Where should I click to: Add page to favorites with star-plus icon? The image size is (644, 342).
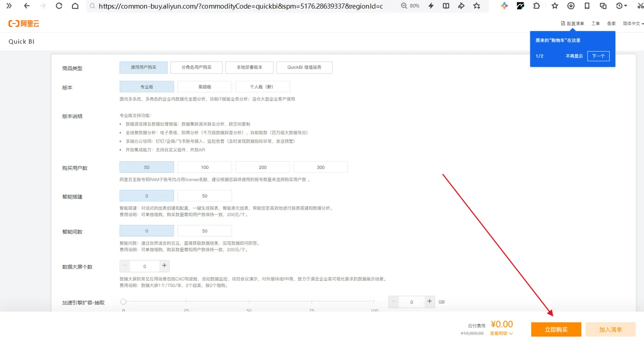tap(477, 6)
